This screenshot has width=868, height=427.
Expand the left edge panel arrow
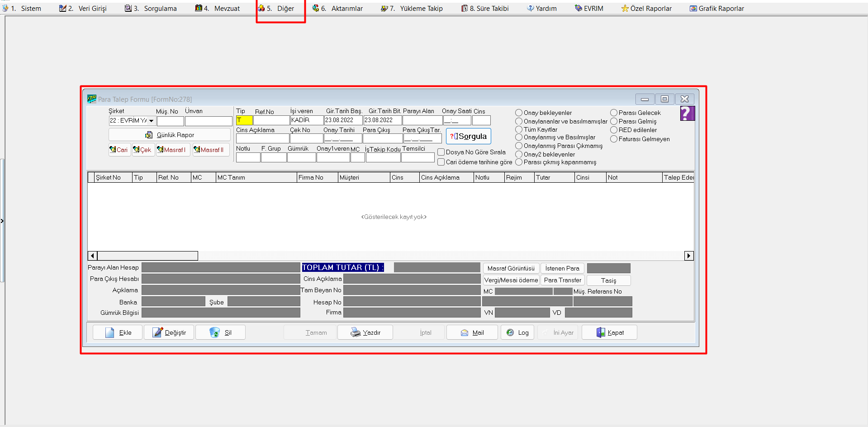tap(2, 221)
